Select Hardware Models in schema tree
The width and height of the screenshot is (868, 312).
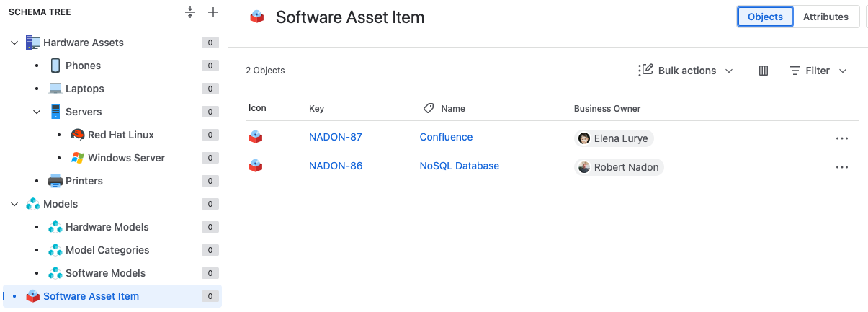click(107, 227)
